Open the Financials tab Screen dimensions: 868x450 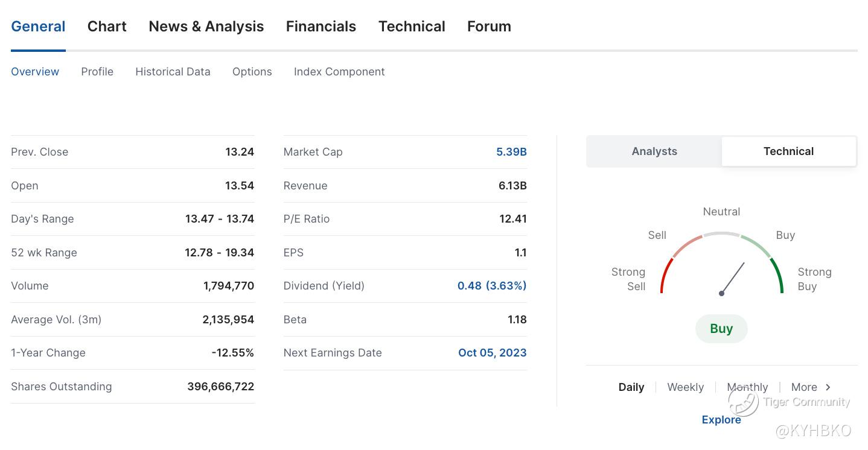(321, 27)
